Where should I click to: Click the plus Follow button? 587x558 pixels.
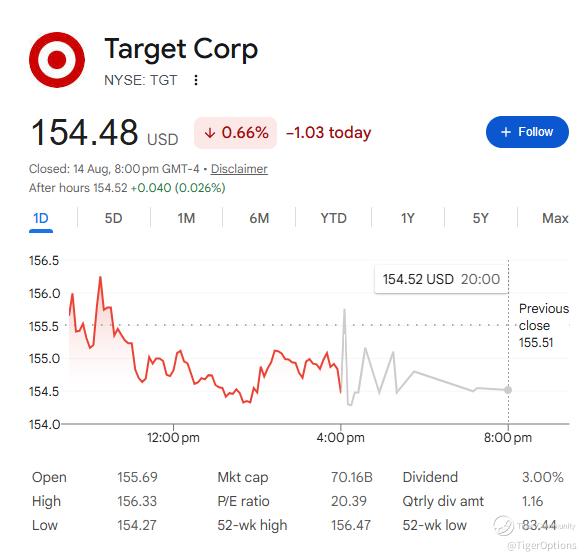pyautogui.click(x=527, y=132)
